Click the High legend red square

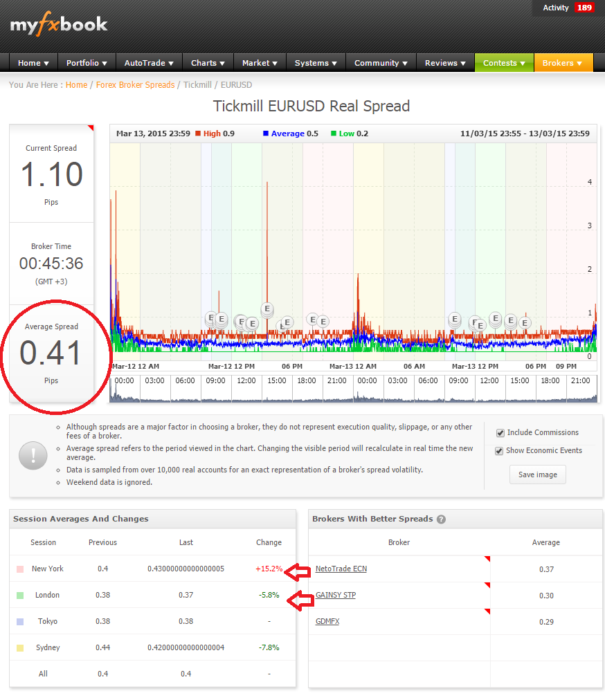click(198, 133)
